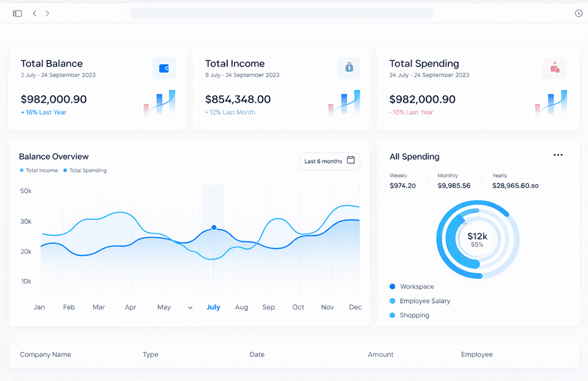This screenshot has height=381, width=588.
Task: Toggle the sidebar panel icon
Action: point(18,14)
